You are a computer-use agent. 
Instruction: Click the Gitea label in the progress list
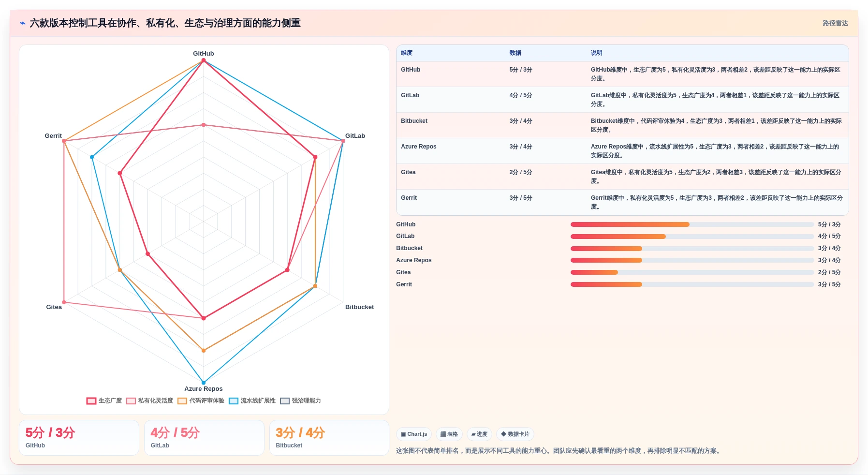(x=403, y=272)
